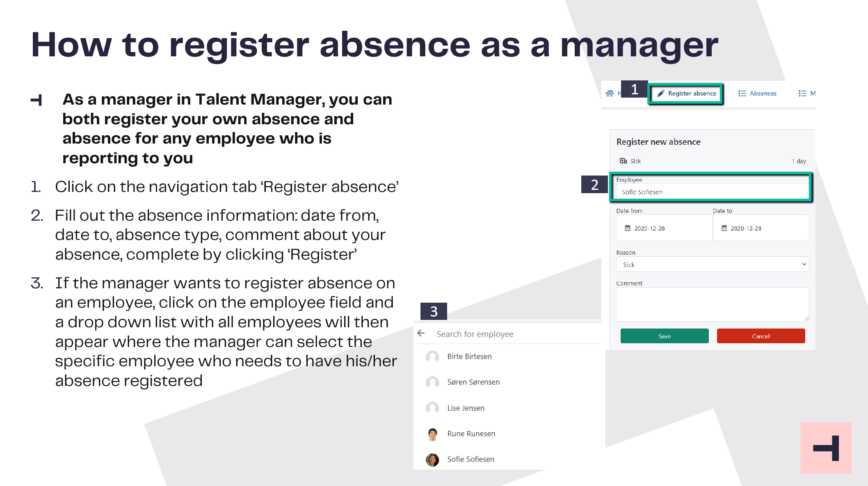
Task: Click Sofie Sofiesen's avatar photo
Action: tap(432, 459)
